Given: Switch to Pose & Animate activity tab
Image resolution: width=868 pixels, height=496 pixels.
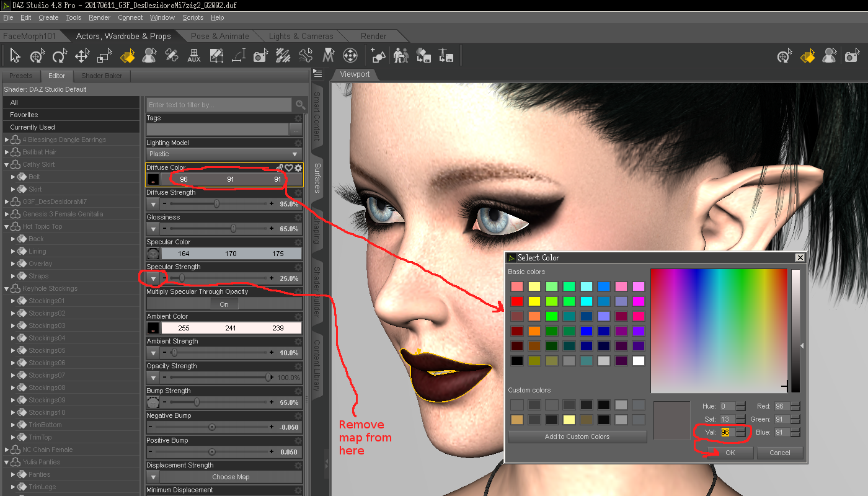Looking at the screenshot, I should (219, 36).
